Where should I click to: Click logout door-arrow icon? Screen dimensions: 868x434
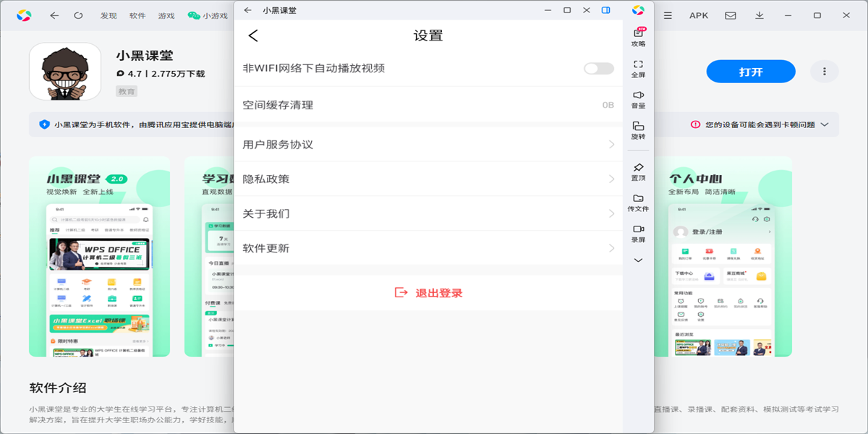pos(401,293)
